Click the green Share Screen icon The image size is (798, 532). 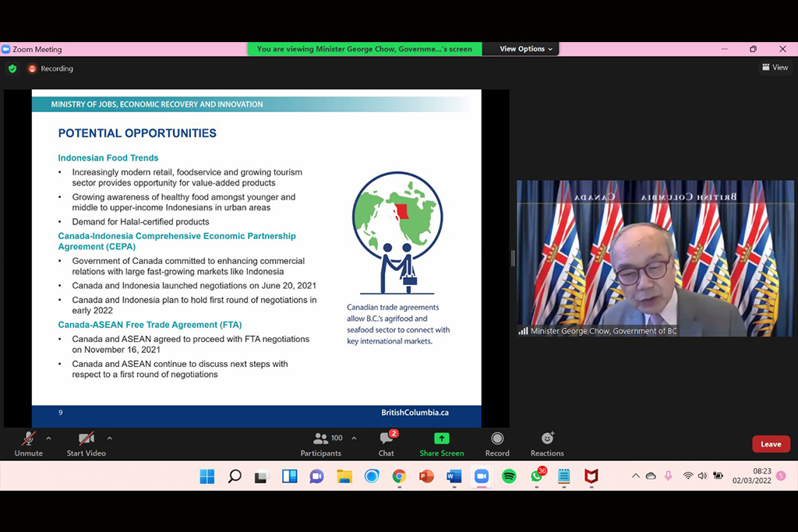tap(442, 439)
